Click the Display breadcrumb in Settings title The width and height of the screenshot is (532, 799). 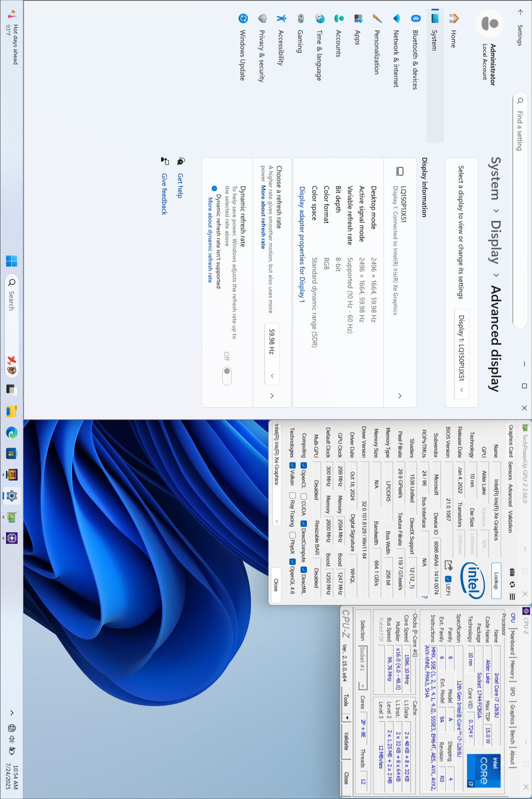coord(495,242)
